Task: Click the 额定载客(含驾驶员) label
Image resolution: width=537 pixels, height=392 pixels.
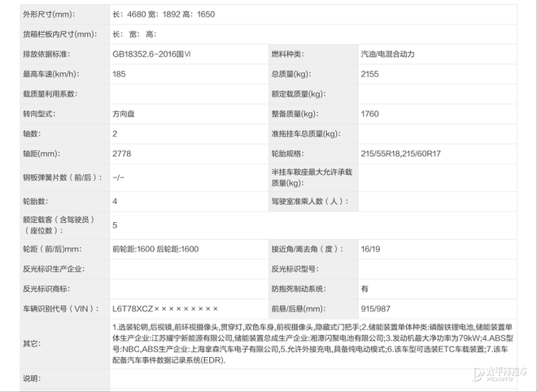Action: click(59, 225)
